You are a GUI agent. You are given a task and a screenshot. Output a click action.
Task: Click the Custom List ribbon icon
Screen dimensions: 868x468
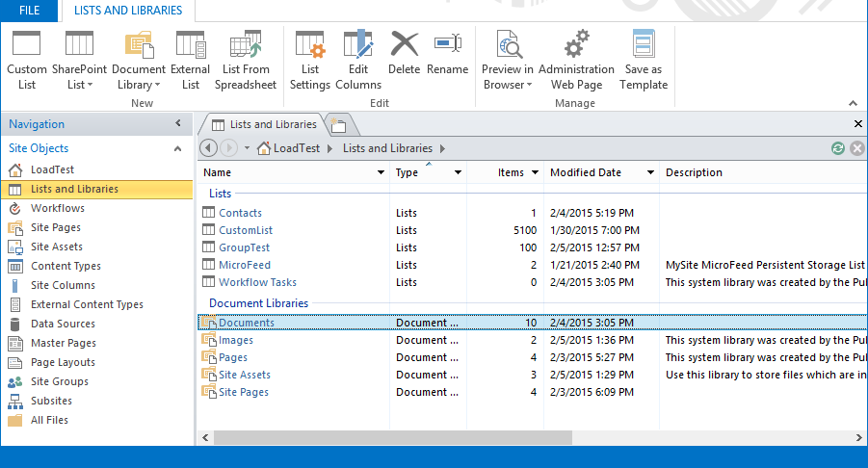[x=26, y=45]
